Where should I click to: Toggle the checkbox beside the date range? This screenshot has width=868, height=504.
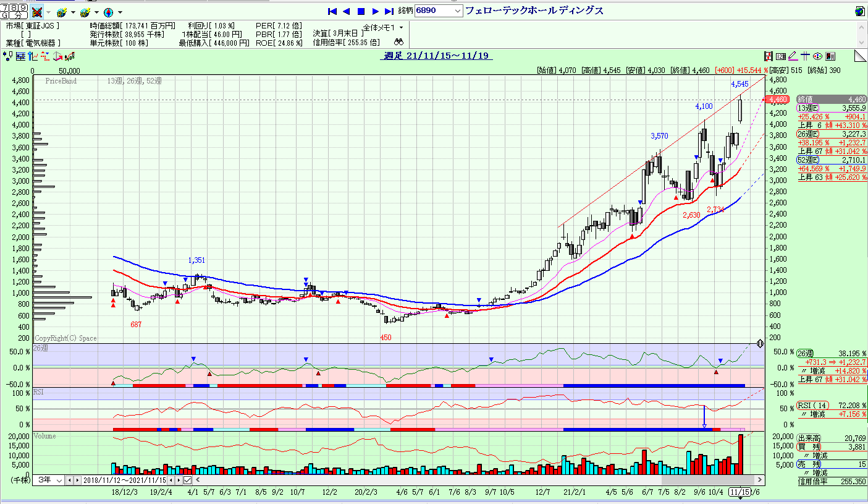coord(187,480)
